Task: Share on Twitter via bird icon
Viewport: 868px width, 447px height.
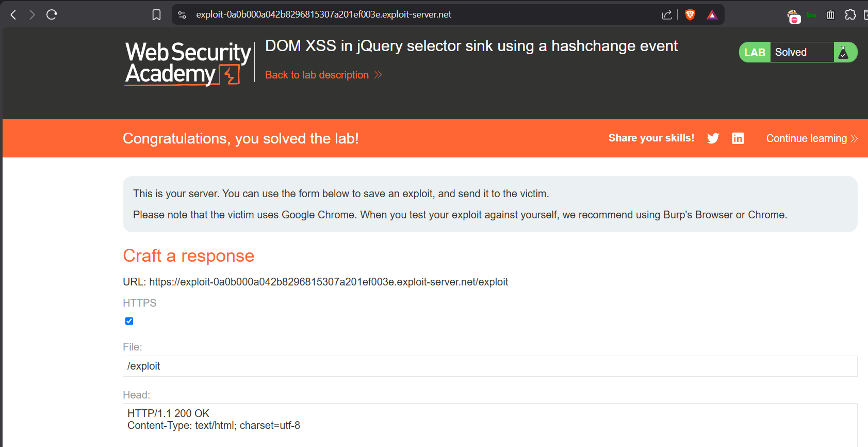Action: pos(713,138)
